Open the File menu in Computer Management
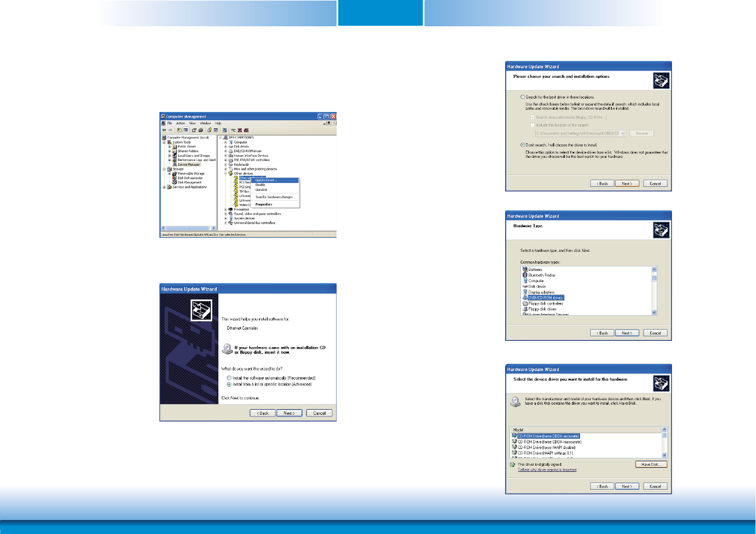 tap(170, 123)
